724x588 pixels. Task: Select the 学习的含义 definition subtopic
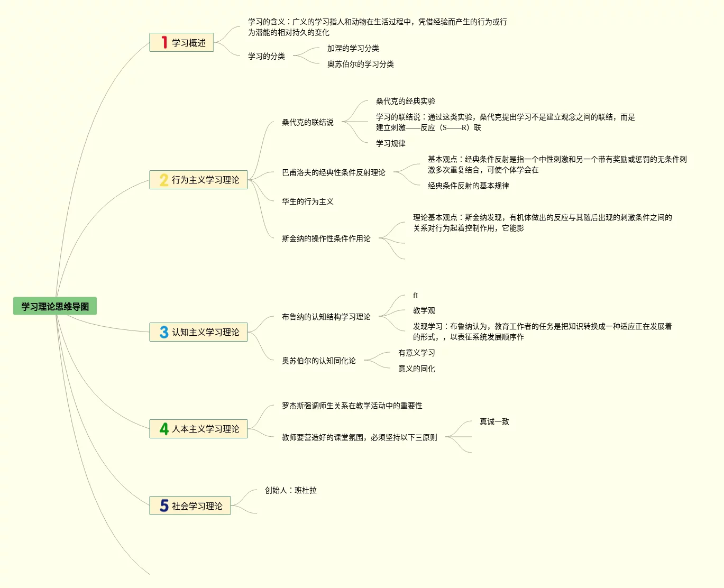point(378,27)
